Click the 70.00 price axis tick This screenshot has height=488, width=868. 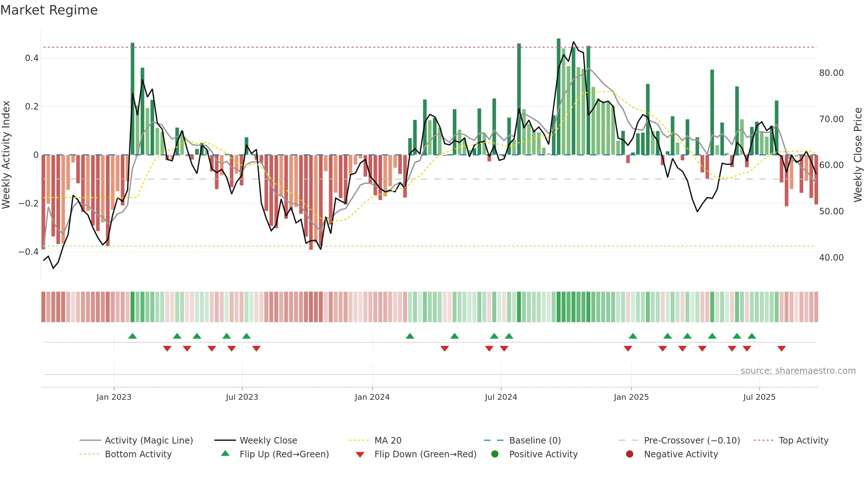point(831,119)
